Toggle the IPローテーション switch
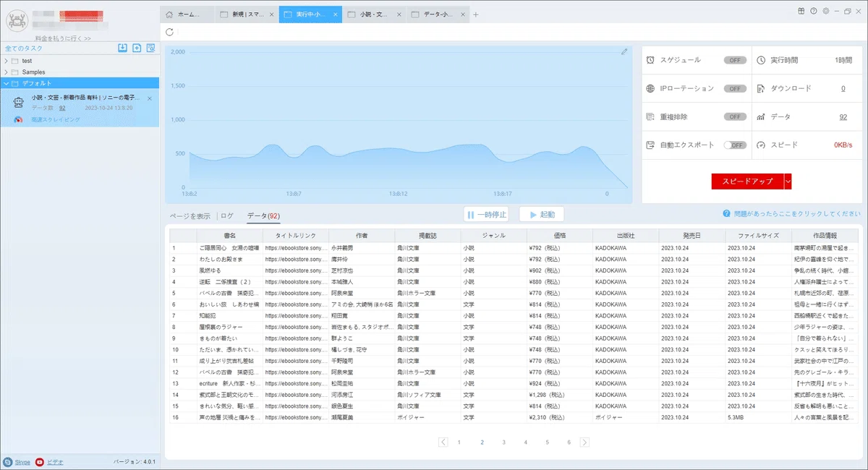The width and height of the screenshot is (868, 470). coord(735,88)
